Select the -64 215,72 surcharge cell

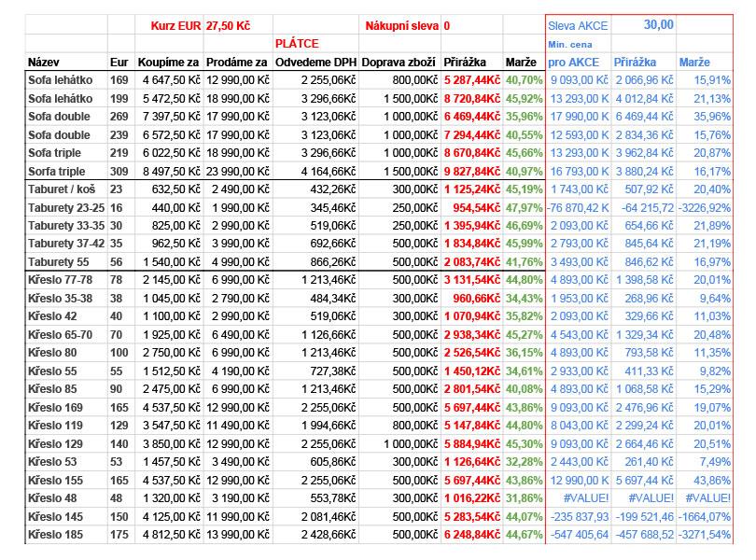(648, 208)
